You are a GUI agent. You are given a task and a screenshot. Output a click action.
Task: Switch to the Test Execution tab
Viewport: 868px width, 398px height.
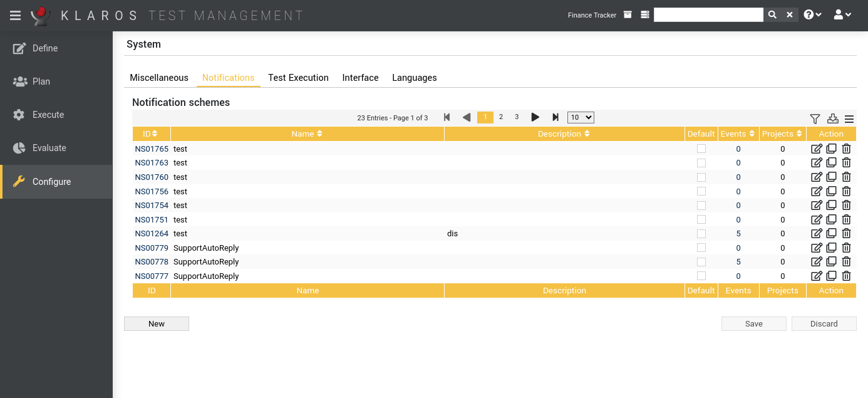(298, 77)
